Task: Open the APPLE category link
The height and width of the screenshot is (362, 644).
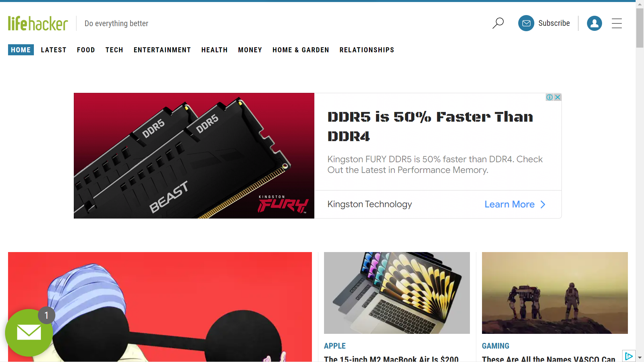Action: coord(335,346)
